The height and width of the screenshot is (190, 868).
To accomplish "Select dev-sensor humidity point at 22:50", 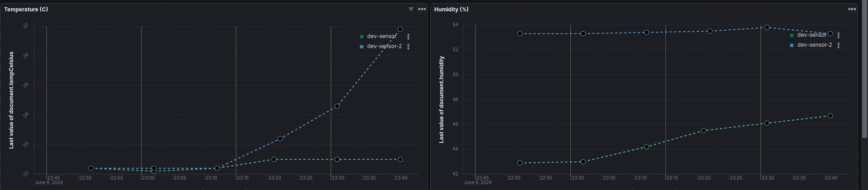I will click(x=520, y=163).
